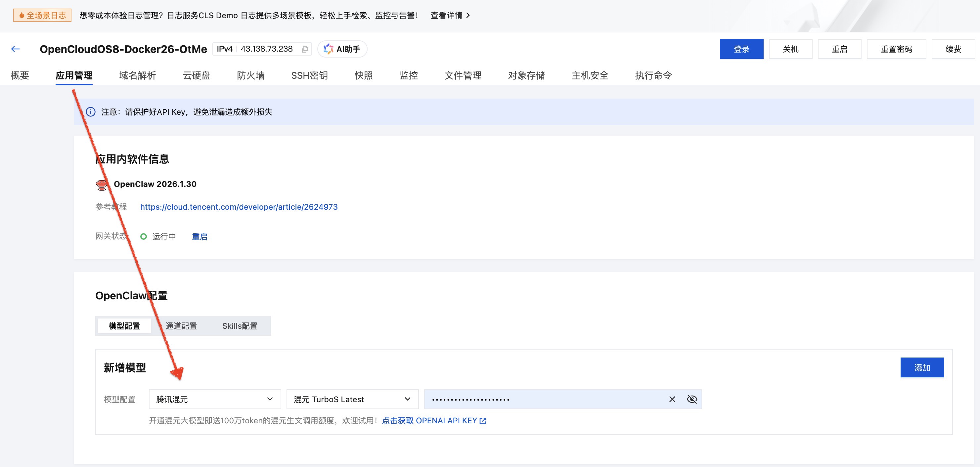The image size is (980, 467).
Task: Click the info notice icon
Action: (x=91, y=112)
